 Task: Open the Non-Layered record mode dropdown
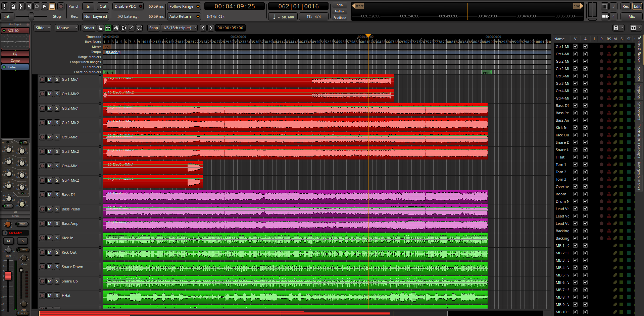(95, 16)
